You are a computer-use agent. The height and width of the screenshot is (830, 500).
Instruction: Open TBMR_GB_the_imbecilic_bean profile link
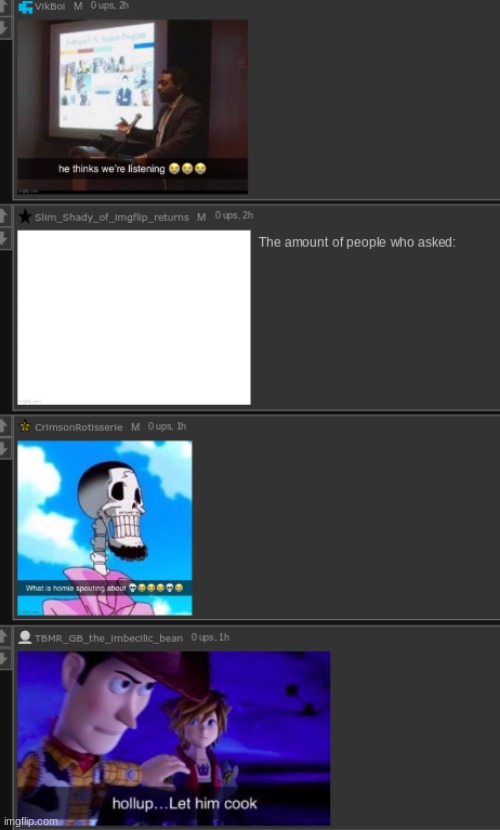[x=108, y=638]
